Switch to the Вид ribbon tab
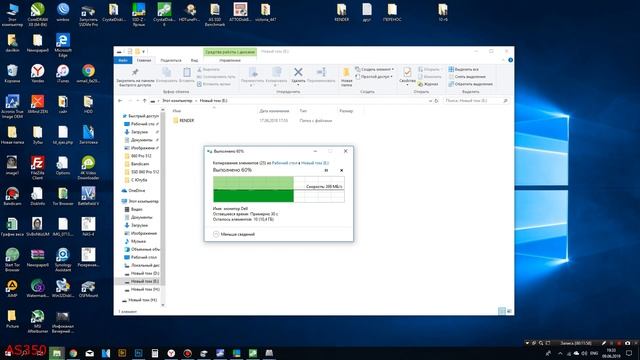 [x=194, y=60]
